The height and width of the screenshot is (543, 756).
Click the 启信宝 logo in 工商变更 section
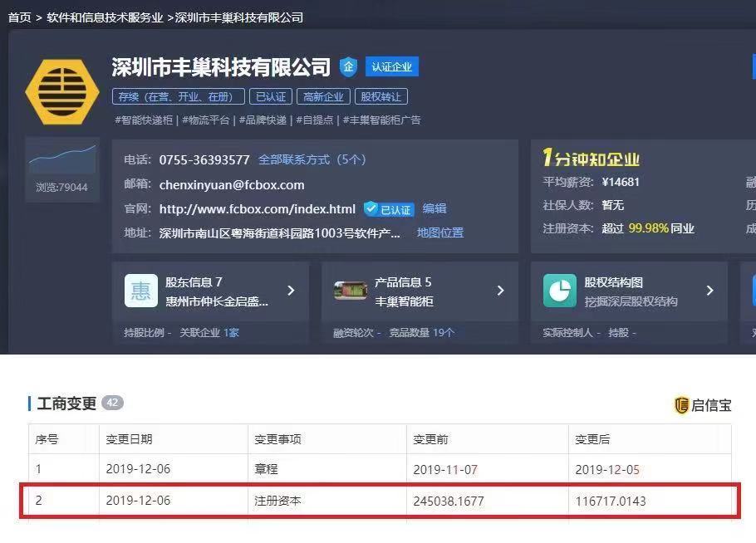click(703, 406)
